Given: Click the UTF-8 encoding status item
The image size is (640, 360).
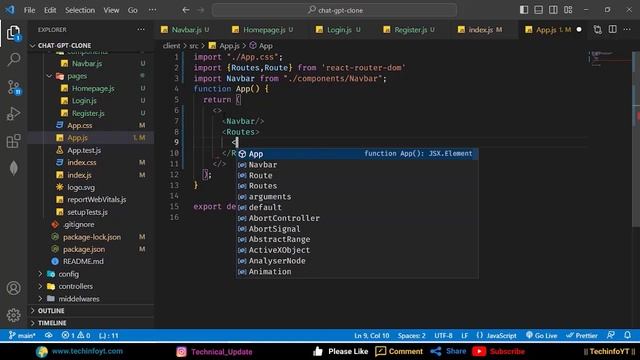Looking at the screenshot, I should [443, 336].
